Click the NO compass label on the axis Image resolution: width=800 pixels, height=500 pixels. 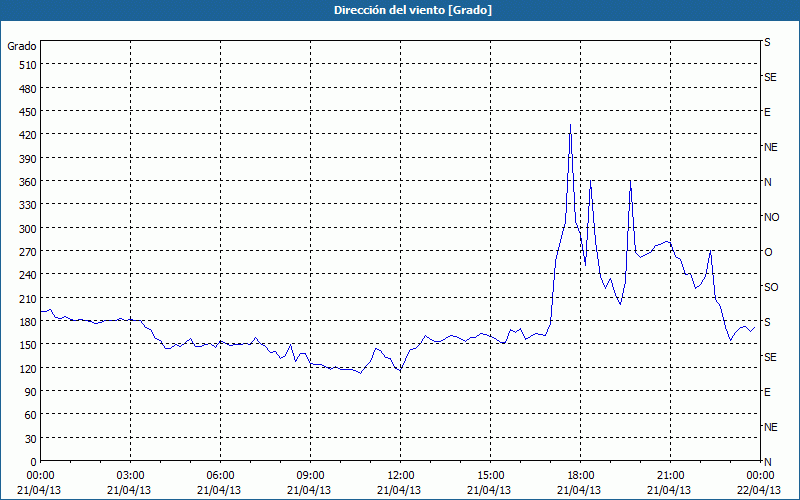(x=772, y=217)
